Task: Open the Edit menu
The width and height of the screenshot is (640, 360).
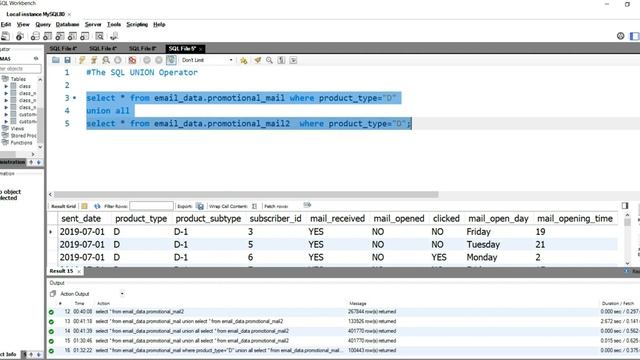Action: tap(6, 24)
